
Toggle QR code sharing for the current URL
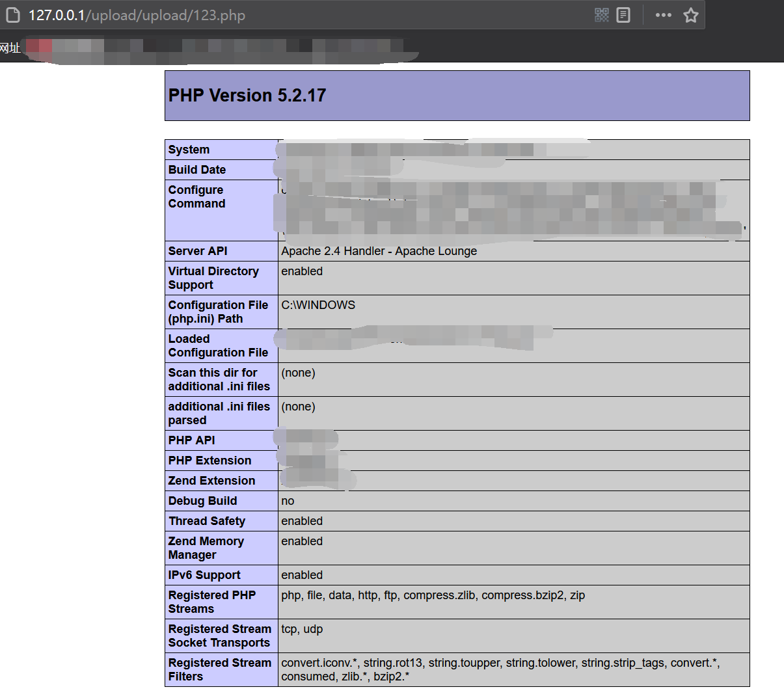(x=601, y=14)
